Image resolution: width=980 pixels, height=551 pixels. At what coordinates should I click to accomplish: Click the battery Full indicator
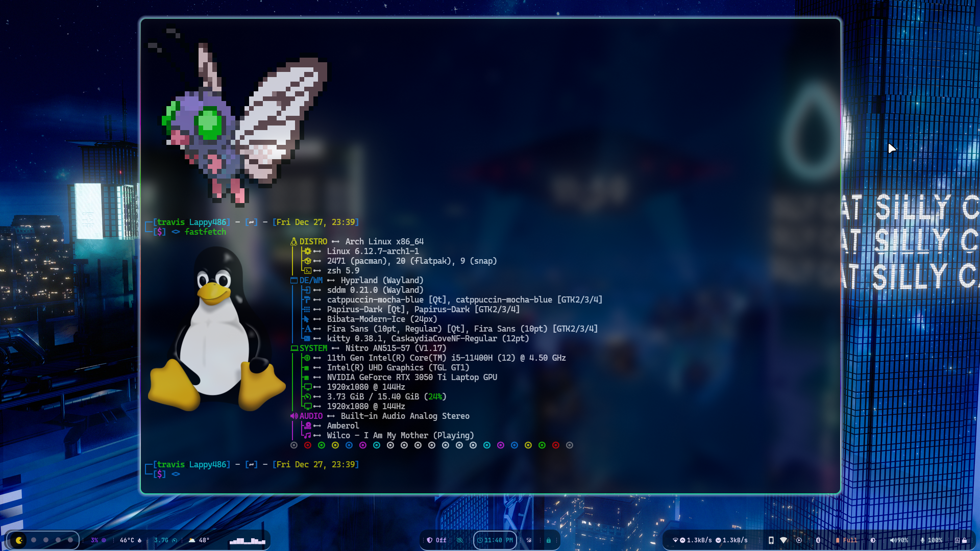tap(846, 540)
